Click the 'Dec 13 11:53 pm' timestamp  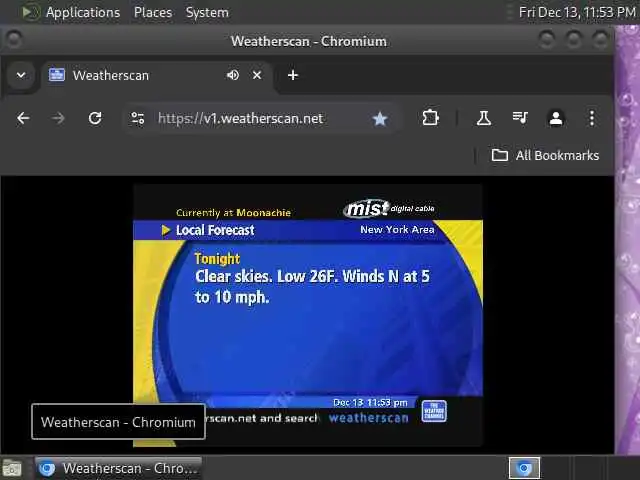pos(370,403)
